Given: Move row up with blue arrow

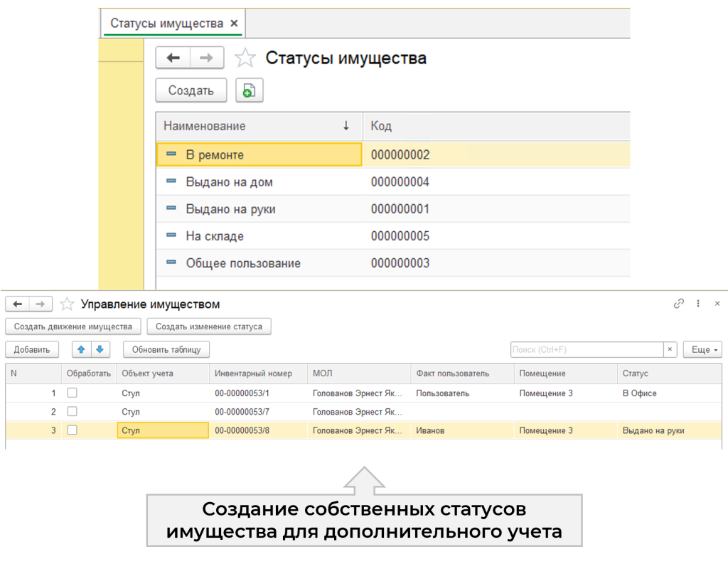Looking at the screenshot, I should [x=81, y=350].
